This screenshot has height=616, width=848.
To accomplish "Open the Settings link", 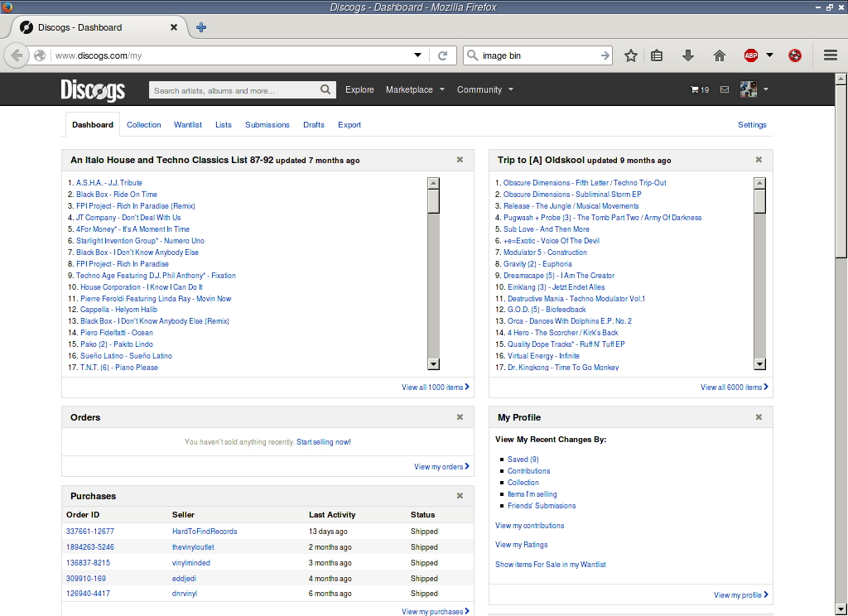I will (x=752, y=124).
